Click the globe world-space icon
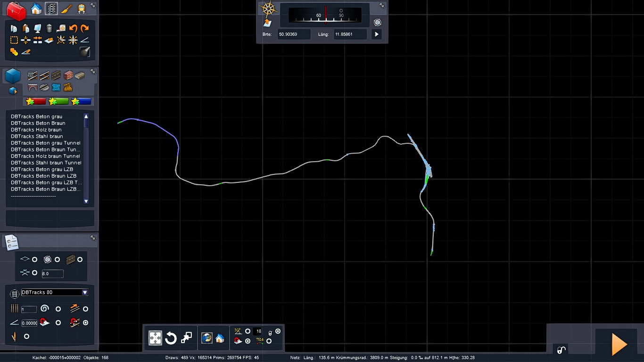The height and width of the screenshot is (362, 644). tap(207, 338)
